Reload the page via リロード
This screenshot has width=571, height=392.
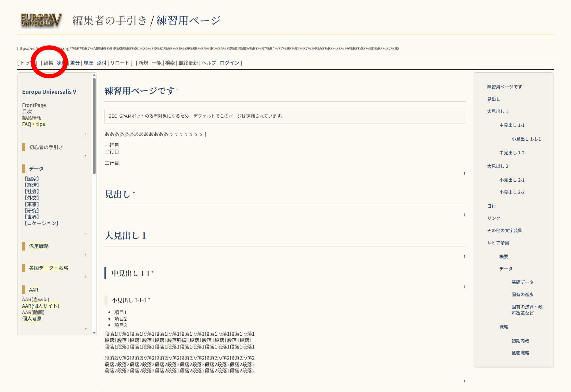(x=120, y=62)
